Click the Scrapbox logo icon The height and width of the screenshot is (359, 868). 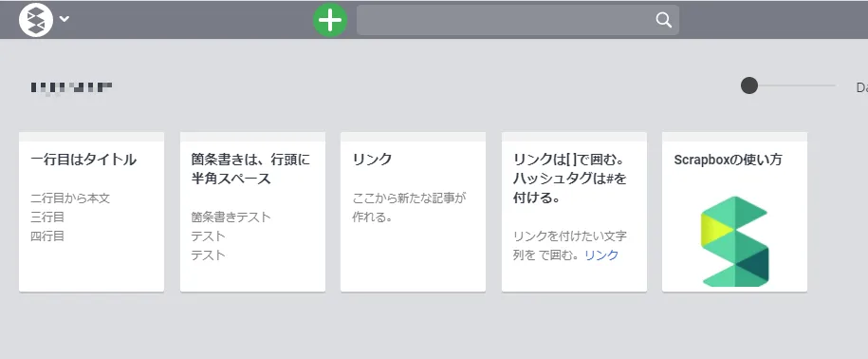tap(36, 19)
